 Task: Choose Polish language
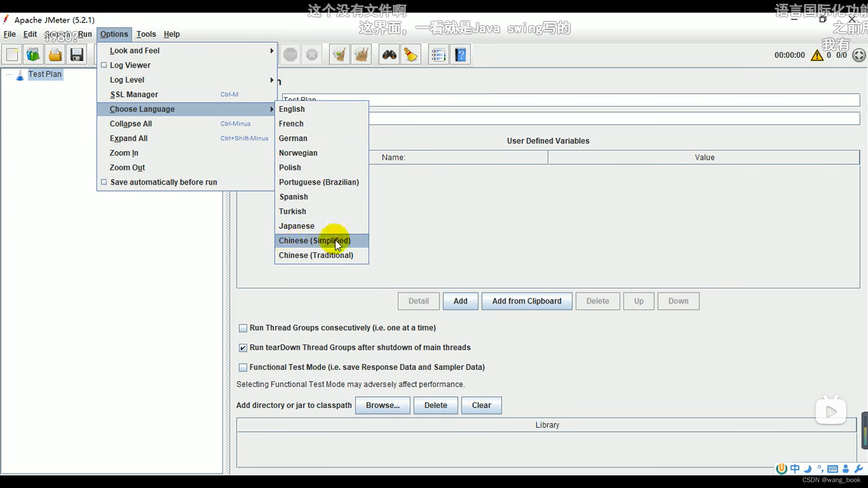[322, 167]
